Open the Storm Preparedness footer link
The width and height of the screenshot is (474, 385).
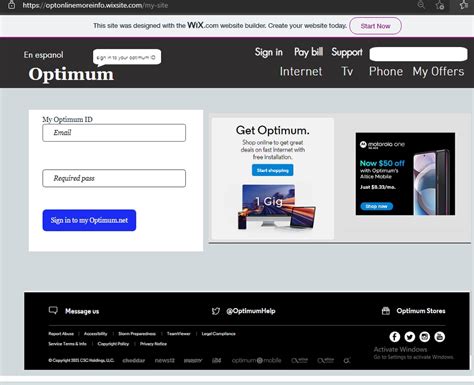(x=137, y=334)
